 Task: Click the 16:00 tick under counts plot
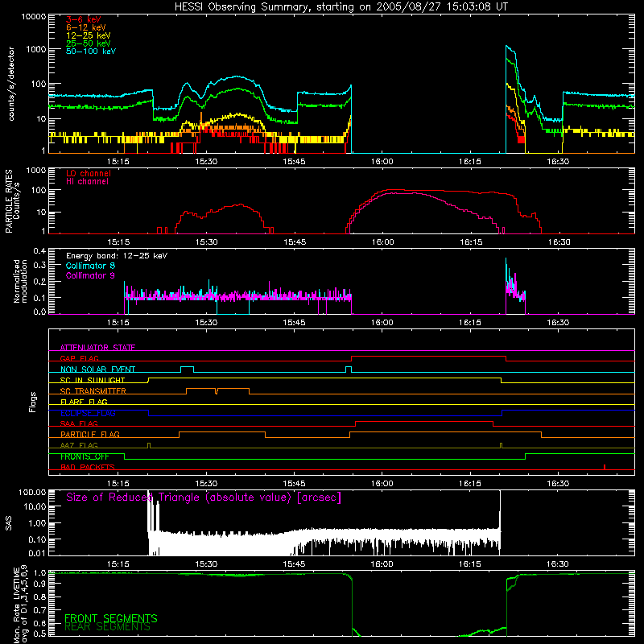point(382,162)
